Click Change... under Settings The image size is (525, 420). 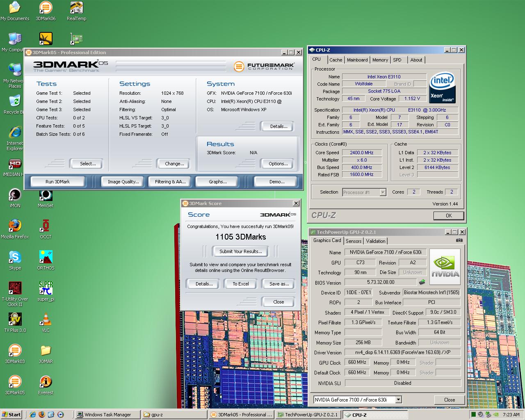pos(174,164)
